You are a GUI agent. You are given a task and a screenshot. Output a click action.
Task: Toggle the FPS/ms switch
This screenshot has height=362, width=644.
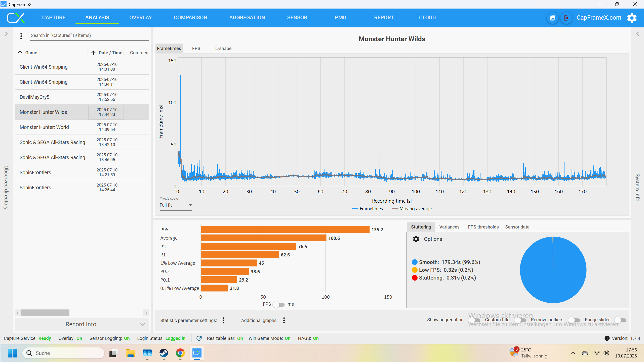[x=279, y=304]
